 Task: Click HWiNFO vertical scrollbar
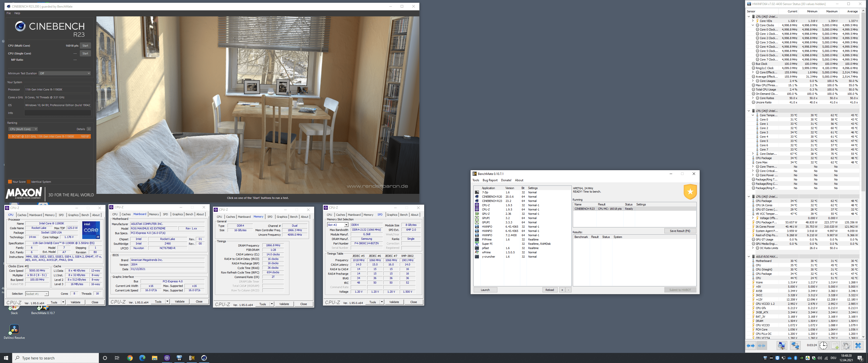tap(863, 173)
